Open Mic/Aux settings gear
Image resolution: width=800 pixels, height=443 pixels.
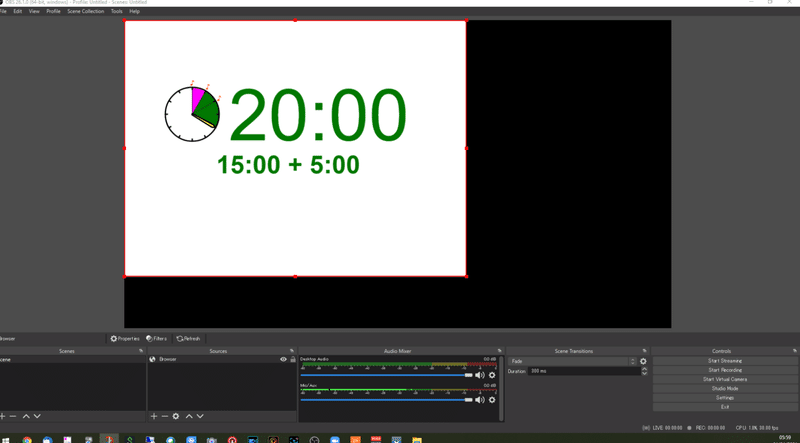point(492,400)
